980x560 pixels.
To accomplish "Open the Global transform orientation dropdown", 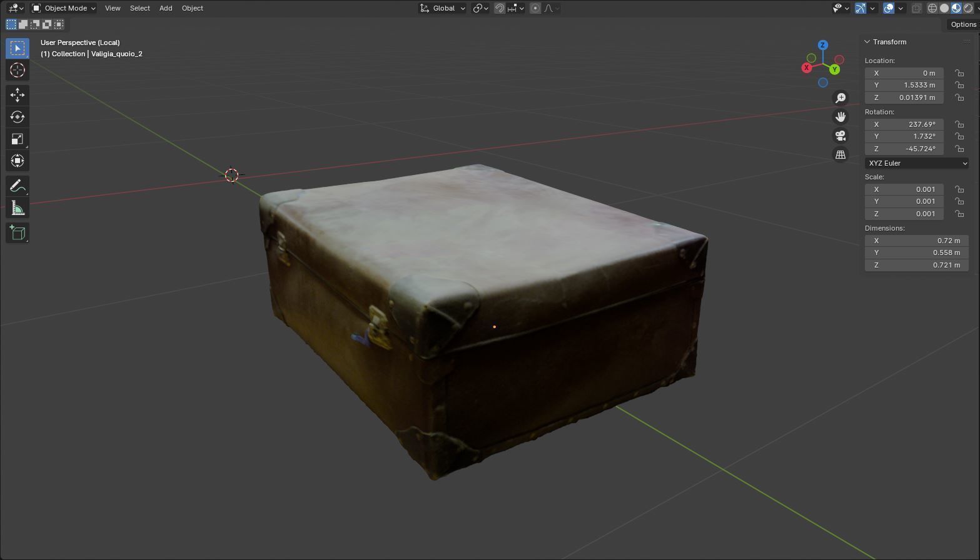I will click(442, 8).
